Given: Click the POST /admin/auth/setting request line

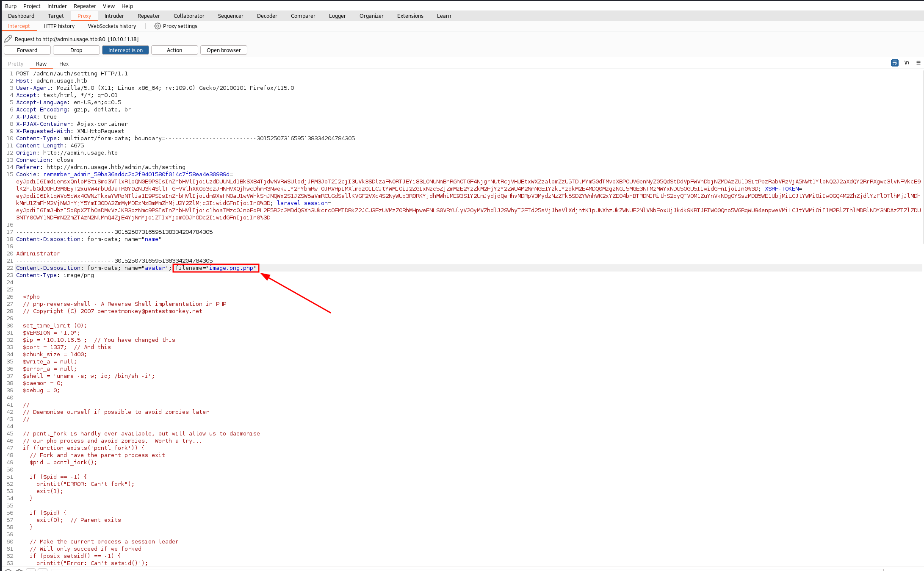Looking at the screenshot, I should [x=72, y=73].
